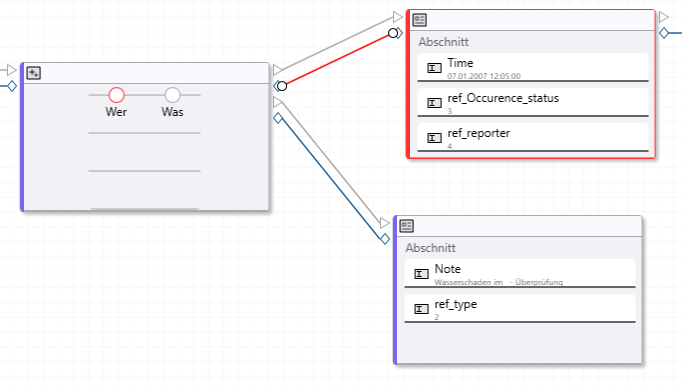
Task: Select the ref_reporter field row
Action: point(533,137)
